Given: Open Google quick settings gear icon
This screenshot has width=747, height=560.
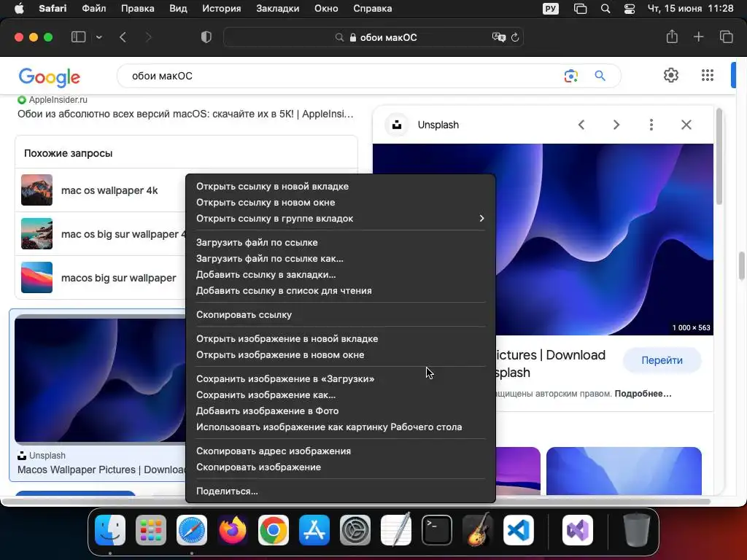Looking at the screenshot, I should click(x=671, y=75).
